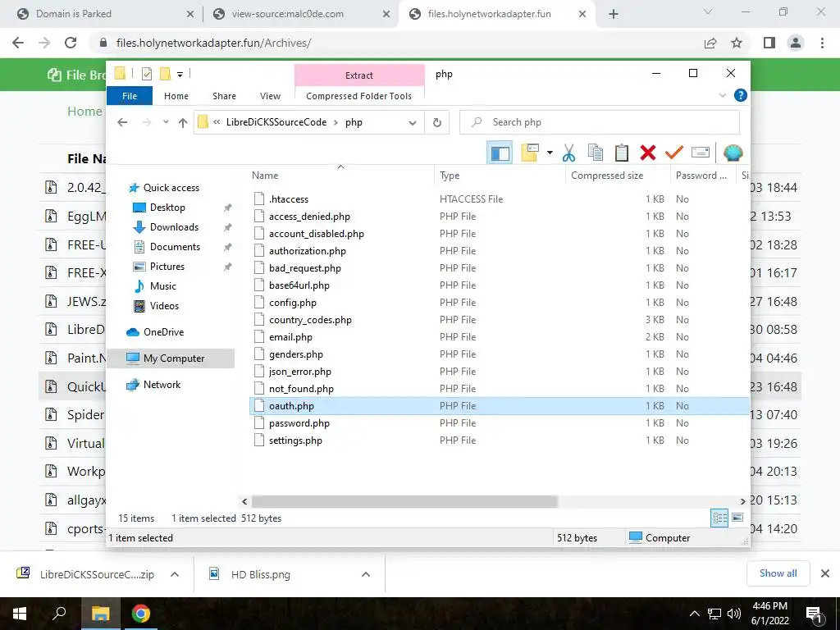The height and width of the screenshot is (630, 840).
Task: Click the red X Delete icon
Action: pyautogui.click(x=648, y=153)
